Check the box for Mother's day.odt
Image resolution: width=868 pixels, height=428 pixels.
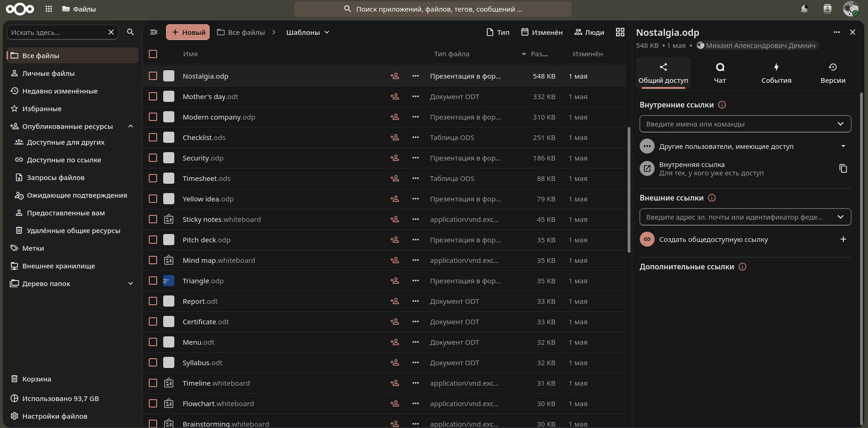tap(153, 96)
